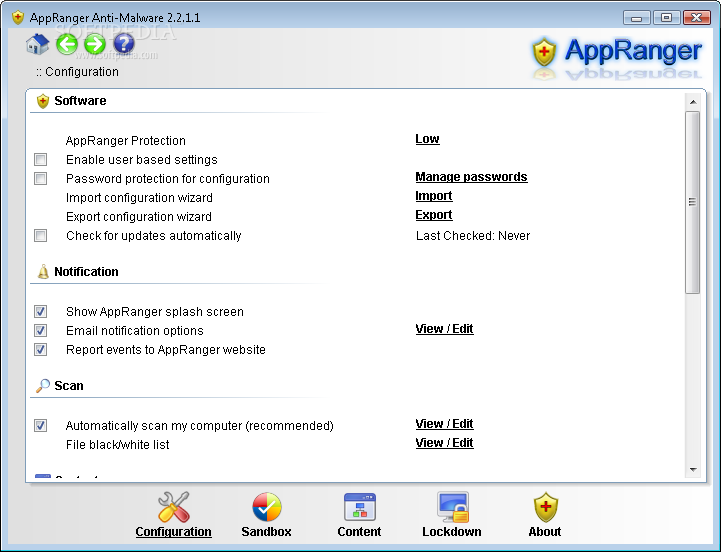Click the Import link
This screenshot has height=552, width=721.
click(x=434, y=196)
